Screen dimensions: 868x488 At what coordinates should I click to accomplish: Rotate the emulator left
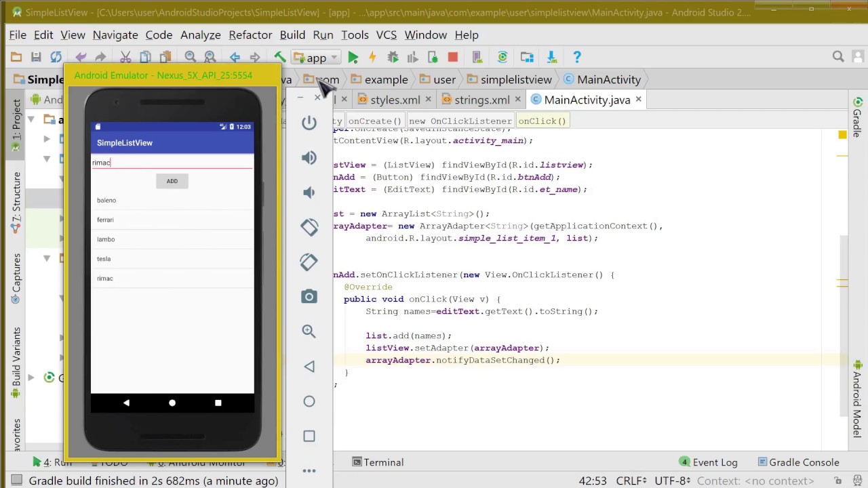(309, 227)
